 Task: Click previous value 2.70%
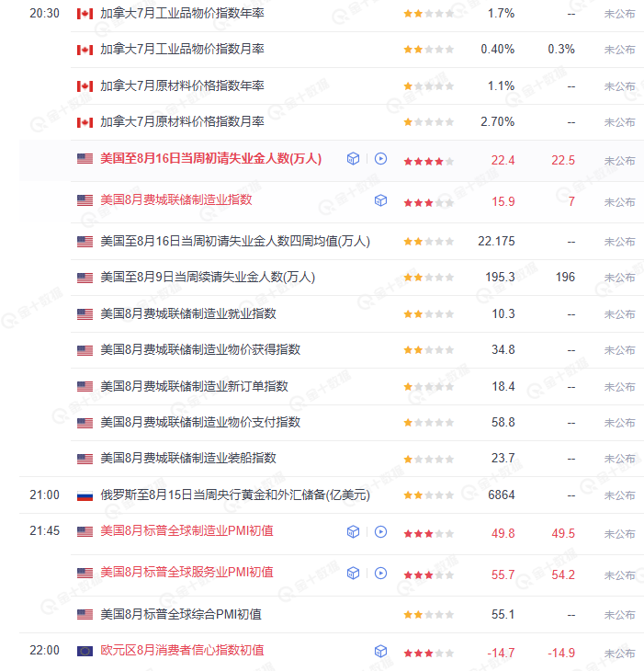click(x=498, y=122)
